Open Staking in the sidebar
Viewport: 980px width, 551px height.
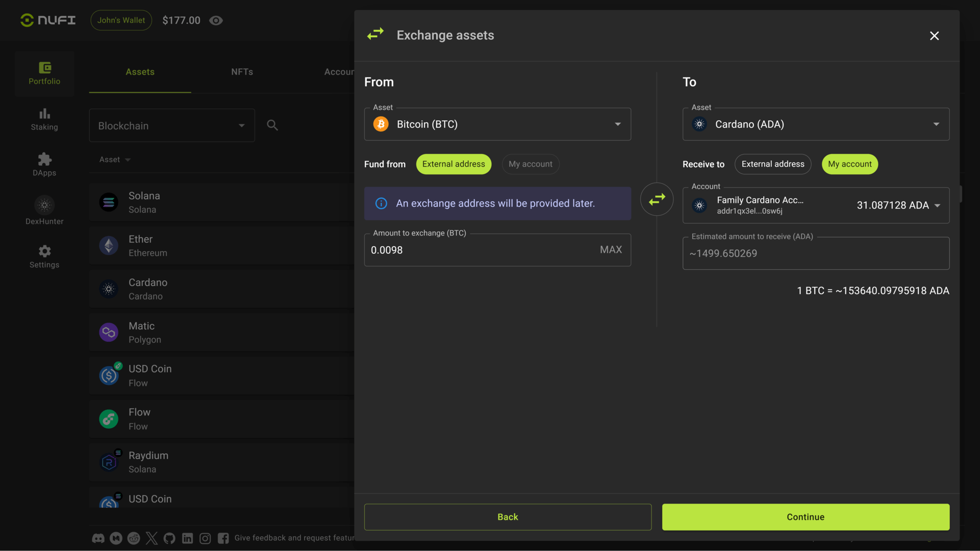[44, 119]
